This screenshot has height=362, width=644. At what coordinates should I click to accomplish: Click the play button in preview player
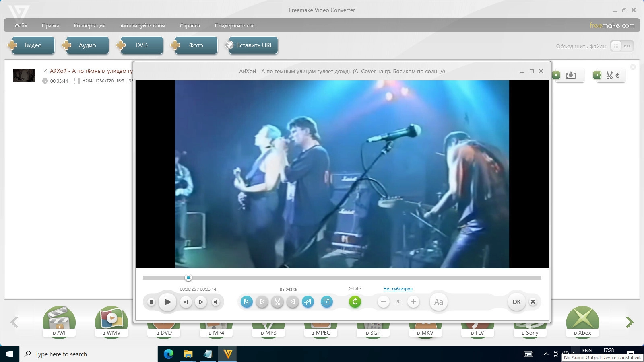click(x=167, y=302)
